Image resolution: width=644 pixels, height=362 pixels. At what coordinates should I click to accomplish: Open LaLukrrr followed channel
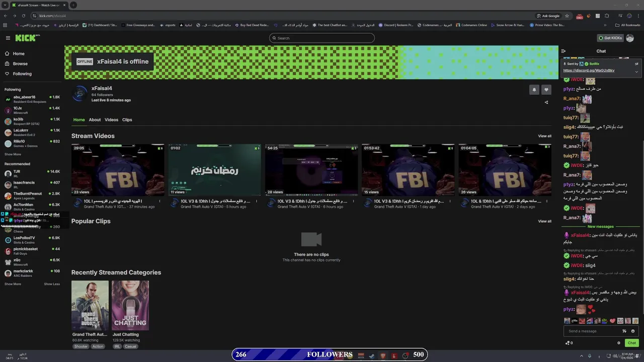click(32, 132)
